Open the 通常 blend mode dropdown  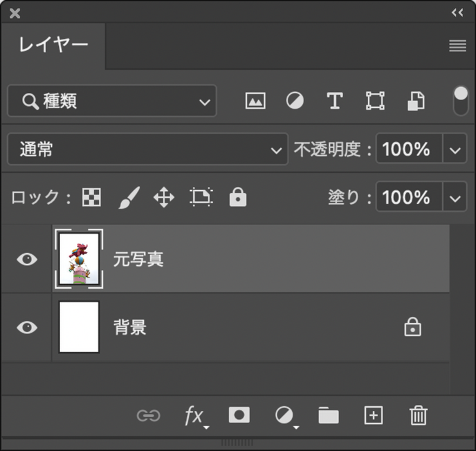(148, 150)
